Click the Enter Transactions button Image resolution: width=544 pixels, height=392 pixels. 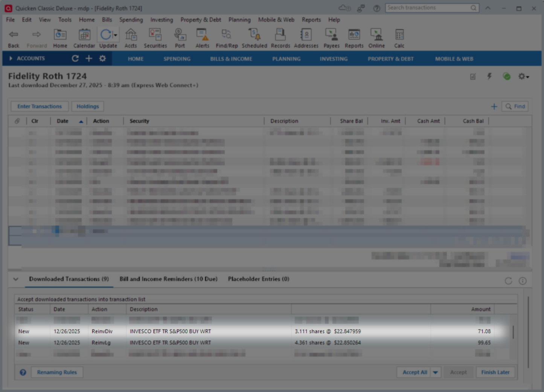[40, 107]
